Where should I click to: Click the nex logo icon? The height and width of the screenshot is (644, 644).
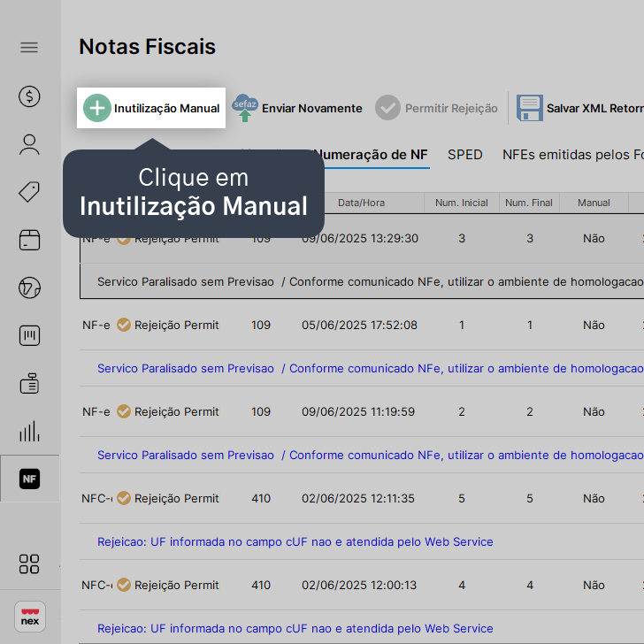click(29, 617)
